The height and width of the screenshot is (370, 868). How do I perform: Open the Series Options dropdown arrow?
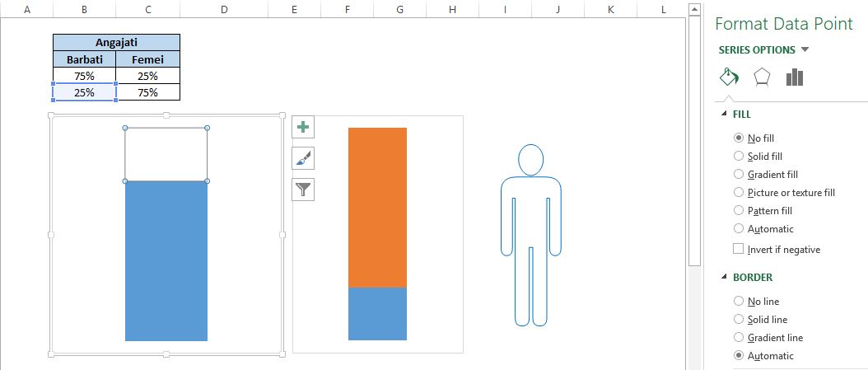[805, 49]
